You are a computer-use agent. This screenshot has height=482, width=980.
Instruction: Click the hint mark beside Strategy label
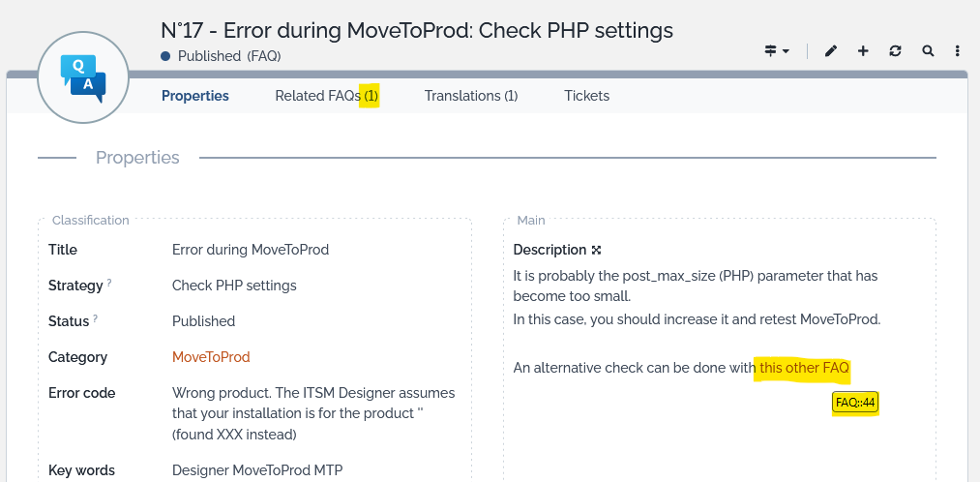coord(109,284)
